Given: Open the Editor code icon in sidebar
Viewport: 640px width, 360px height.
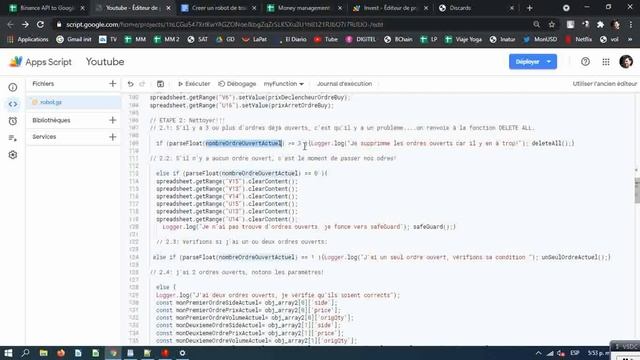Looking at the screenshot, I should click(13, 104).
